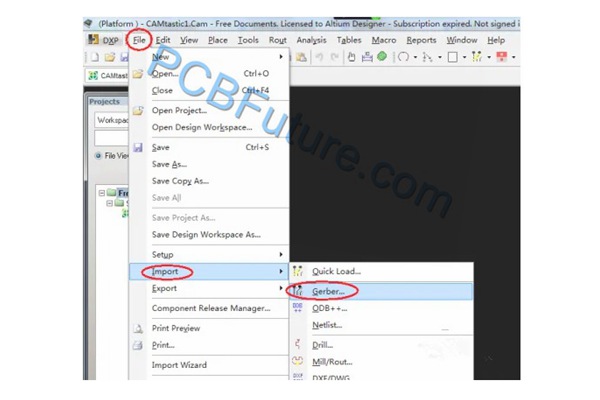The height and width of the screenshot is (400, 600).
Task: Click the floppy disk icon beside Save
Action: 138,147
